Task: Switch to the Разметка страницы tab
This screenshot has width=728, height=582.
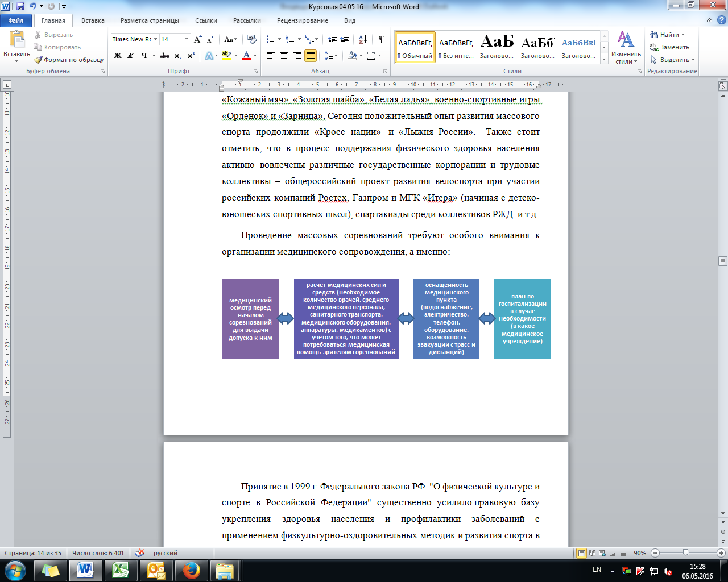Action: 150,20
